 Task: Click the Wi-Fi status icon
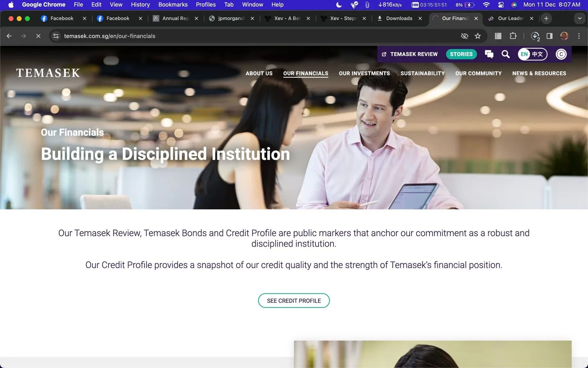click(x=486, y=5)
